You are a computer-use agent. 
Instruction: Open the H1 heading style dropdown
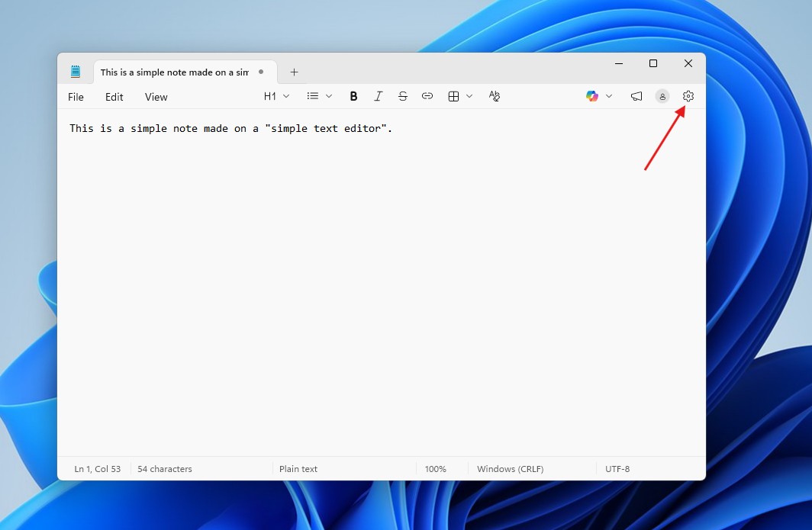[x=276, y=96]
